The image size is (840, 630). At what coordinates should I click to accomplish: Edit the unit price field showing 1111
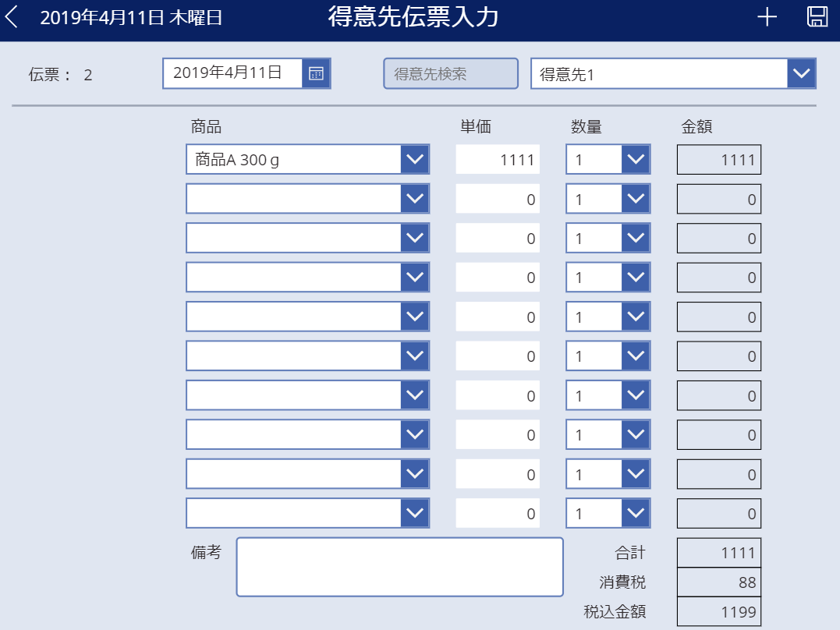click(498, 159)
